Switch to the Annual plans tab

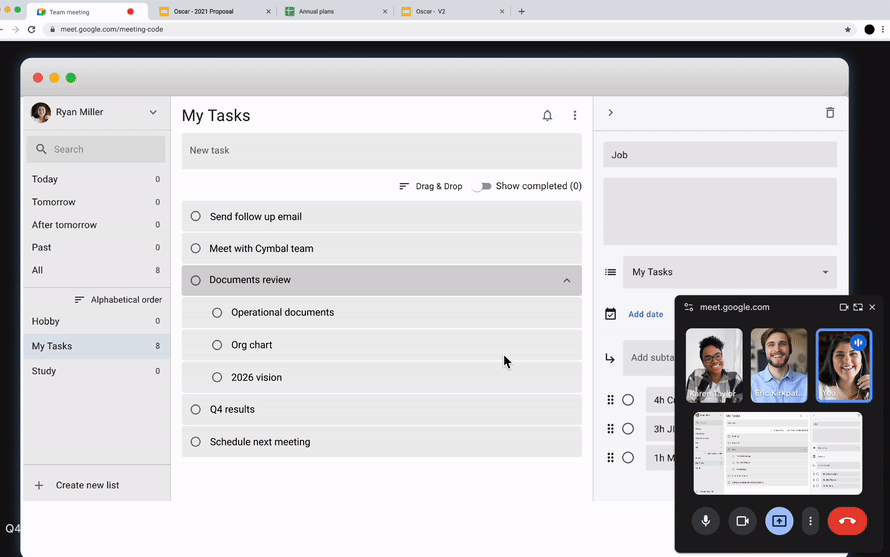tap(330, 12)
